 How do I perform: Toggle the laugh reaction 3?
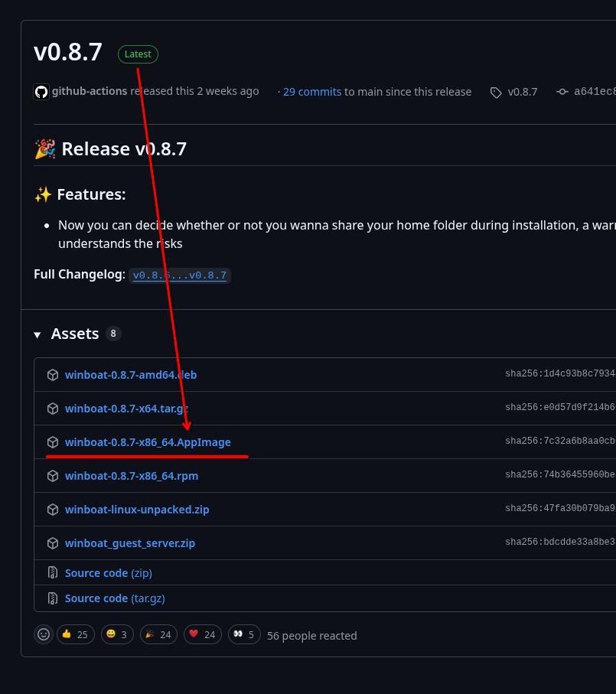(x=117, y=634)
